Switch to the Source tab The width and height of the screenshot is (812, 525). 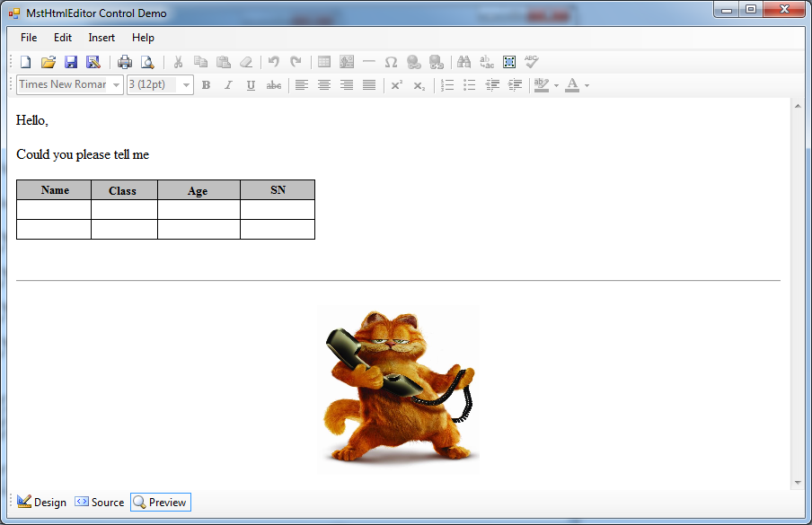coord(100,503)
